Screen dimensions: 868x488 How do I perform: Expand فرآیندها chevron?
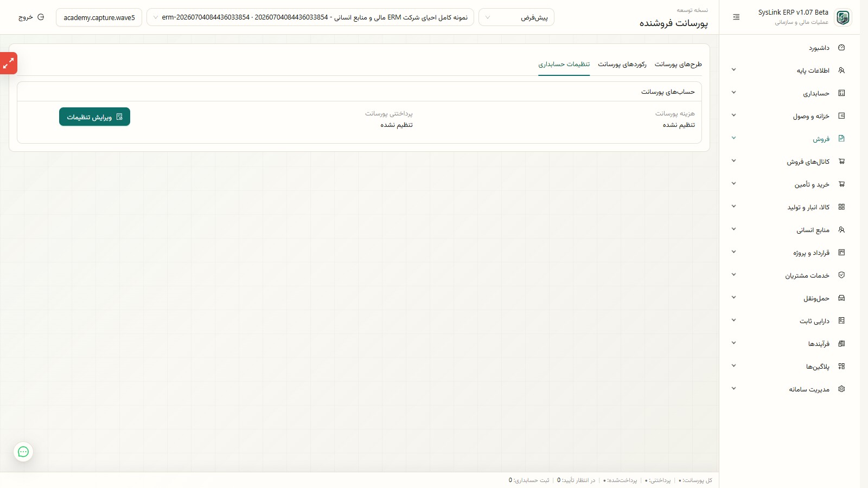[x=733, y=343]
